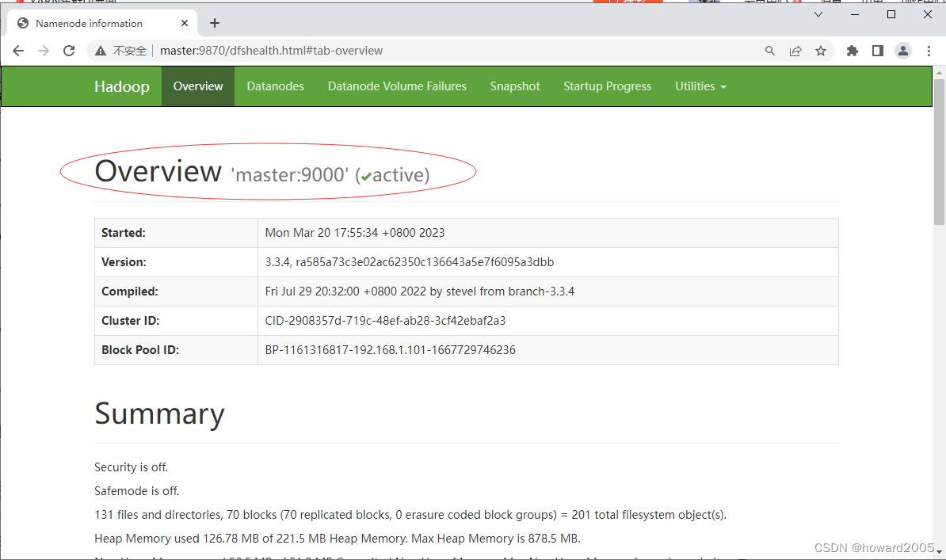The width and height of the screenshot is (946, 560).
Task: Click the Hadoop brand link
Action: (122, 86)
